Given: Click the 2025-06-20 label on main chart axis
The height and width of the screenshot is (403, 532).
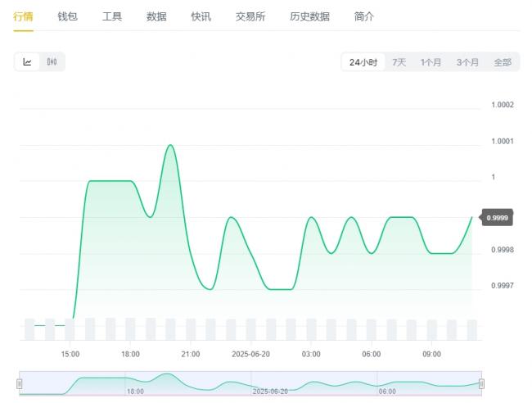Looking at the screenshot, I should 250,354.
